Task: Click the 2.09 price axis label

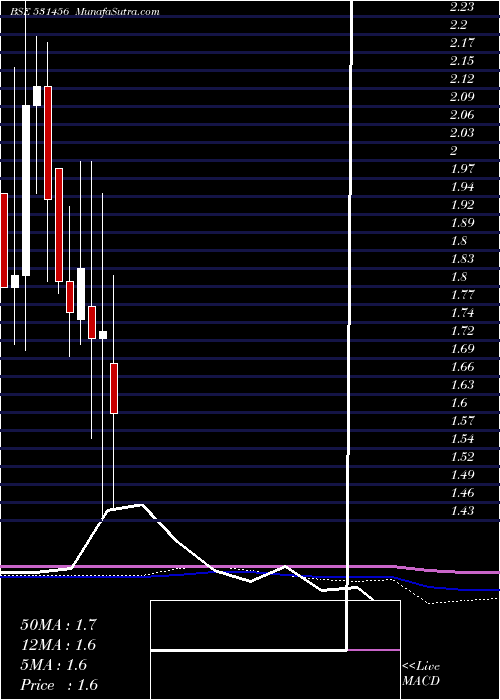Action: click(462, 97)
